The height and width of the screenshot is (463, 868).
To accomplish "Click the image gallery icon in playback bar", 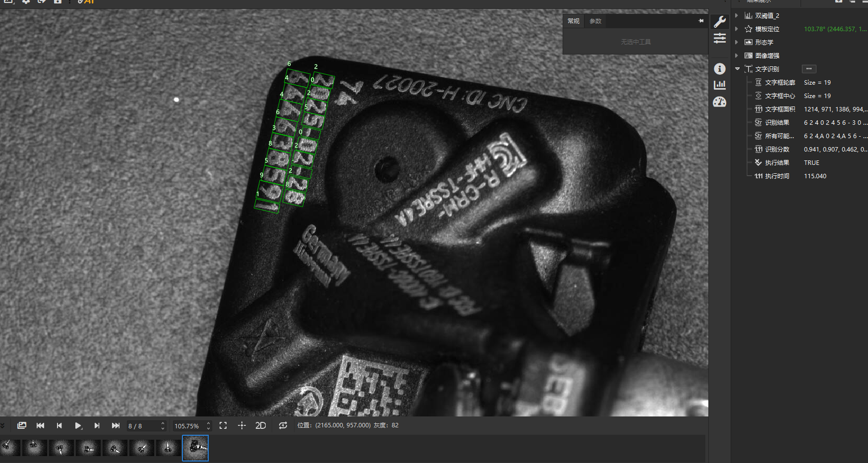I will [22, 425].
